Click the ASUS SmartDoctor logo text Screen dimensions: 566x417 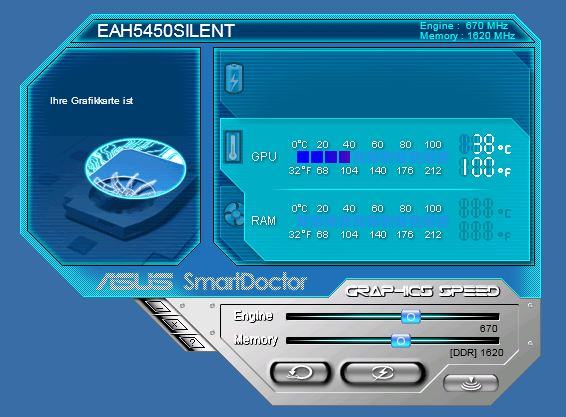[x=202, y=282]
